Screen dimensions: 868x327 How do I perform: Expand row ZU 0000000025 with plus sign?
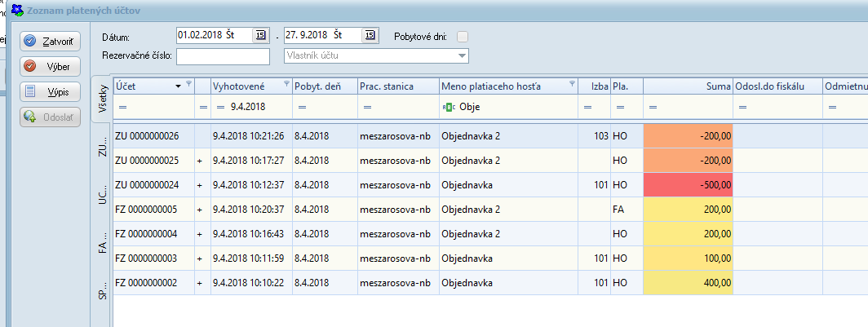pos(200,161)
